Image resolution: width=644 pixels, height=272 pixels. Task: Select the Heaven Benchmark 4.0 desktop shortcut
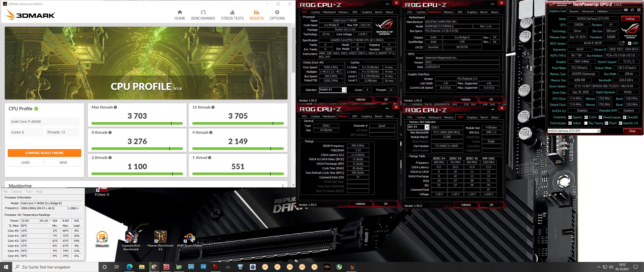(160, 241)
